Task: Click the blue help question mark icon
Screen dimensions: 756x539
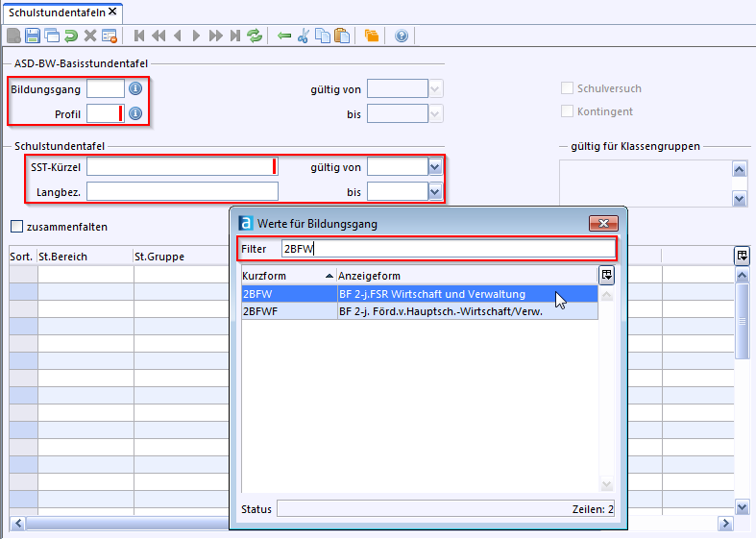Action: click(x=402, y=36)
